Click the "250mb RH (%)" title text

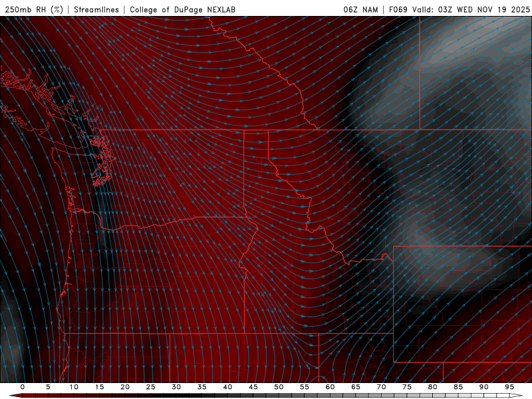34,9
